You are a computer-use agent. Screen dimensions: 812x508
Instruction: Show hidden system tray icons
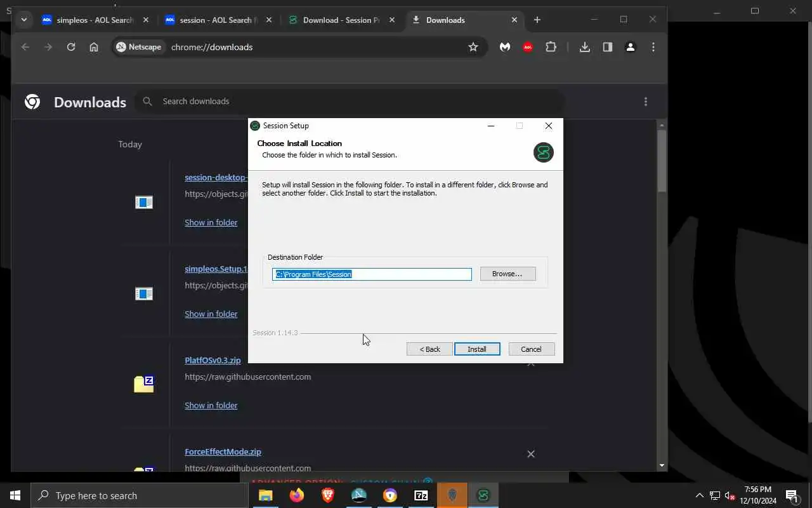700,495
